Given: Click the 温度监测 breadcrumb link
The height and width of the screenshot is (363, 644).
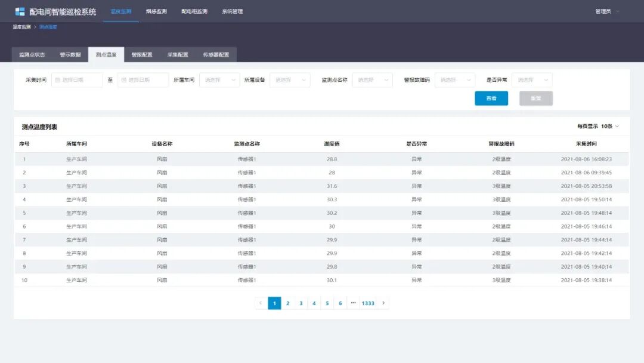Looking at the screenshot, I should [x=22, y=27].
